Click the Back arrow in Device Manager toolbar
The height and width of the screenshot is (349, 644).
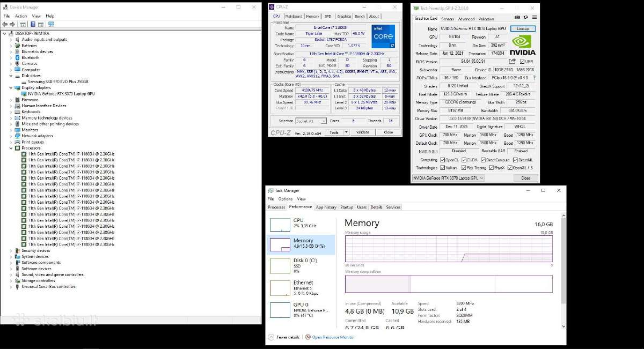[x=5, y=24]
